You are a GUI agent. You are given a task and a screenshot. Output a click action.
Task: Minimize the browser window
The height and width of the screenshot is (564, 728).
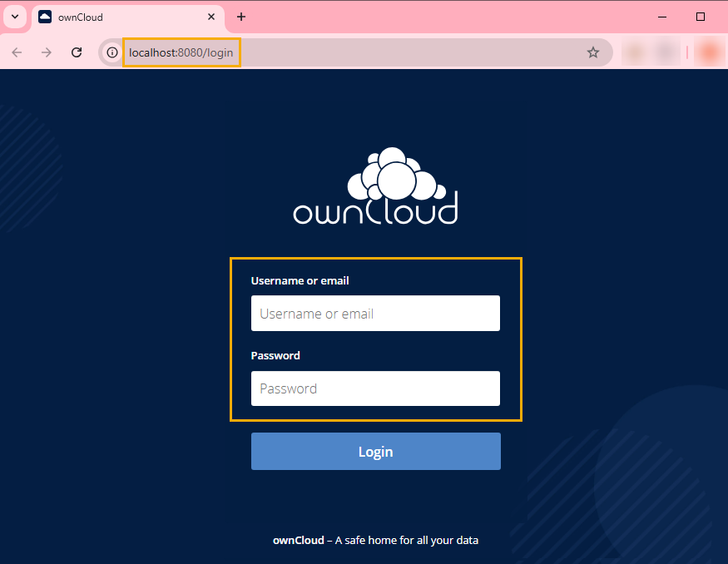click(662, 17)
